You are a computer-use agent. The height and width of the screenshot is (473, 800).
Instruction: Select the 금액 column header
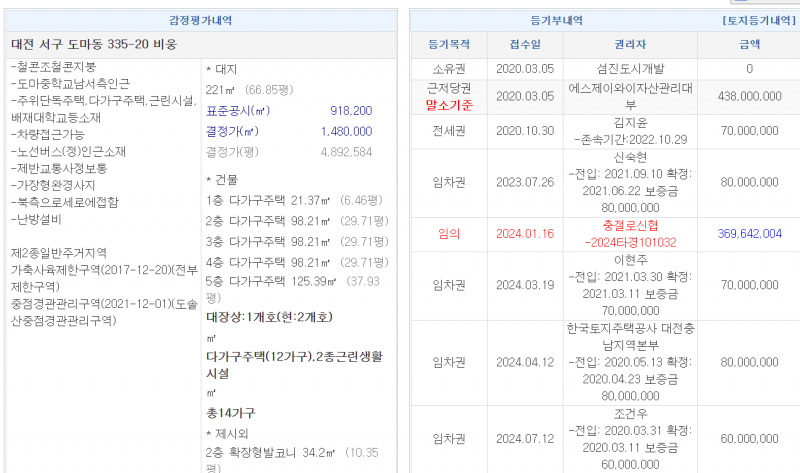tap(749, 44)
